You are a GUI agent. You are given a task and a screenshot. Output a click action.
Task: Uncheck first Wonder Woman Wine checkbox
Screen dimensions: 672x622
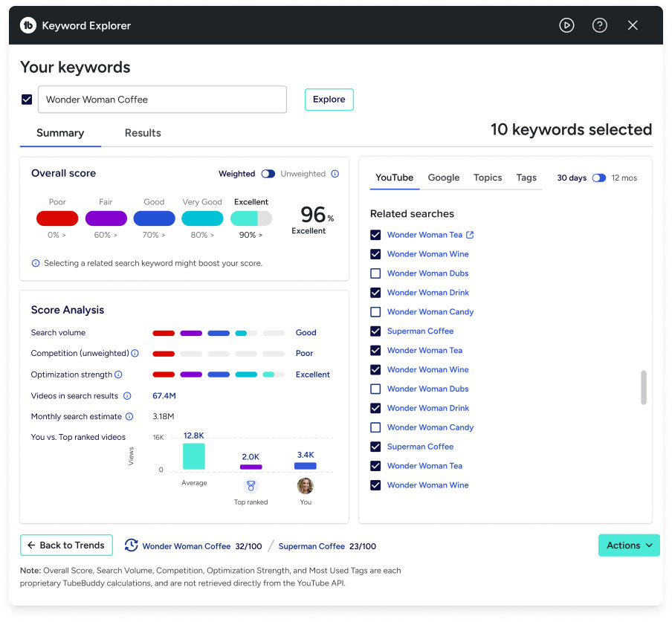(x=375, y=254)
